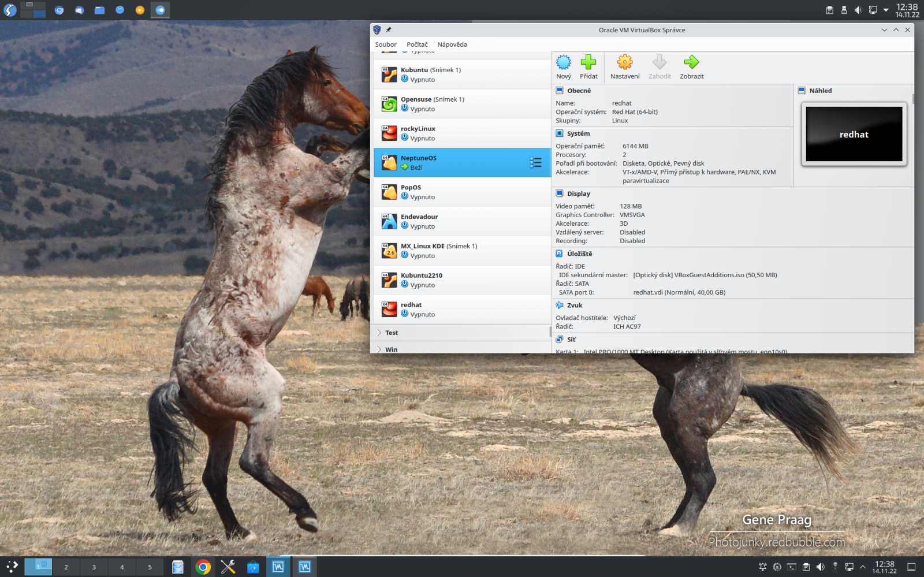924x577 pixels.
Task: Open NeptuneOS machine tools list icon
Action: 536,163
